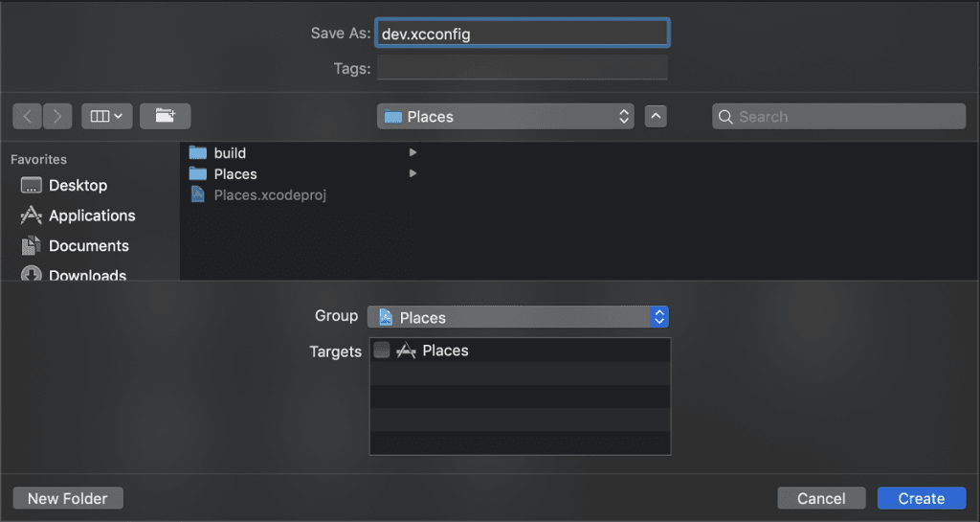Open the Places location popup menu
980x522 pixels.
click(x=505, y=116)
